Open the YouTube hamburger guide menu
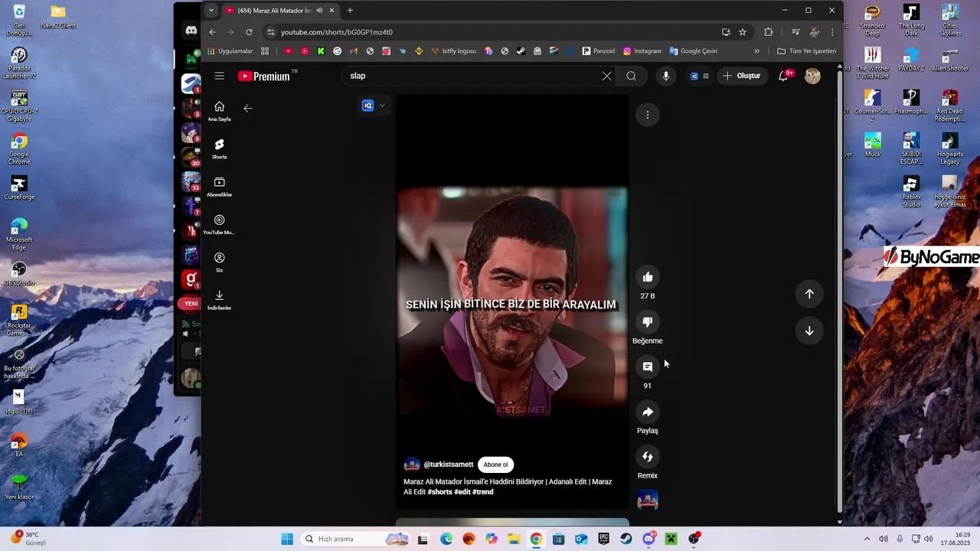The width and height of the screenshot is (980, 551). coord(220,76)
